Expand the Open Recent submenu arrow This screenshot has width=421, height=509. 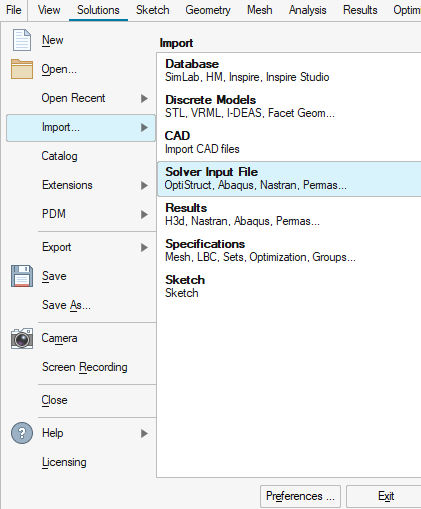[144, 98]
